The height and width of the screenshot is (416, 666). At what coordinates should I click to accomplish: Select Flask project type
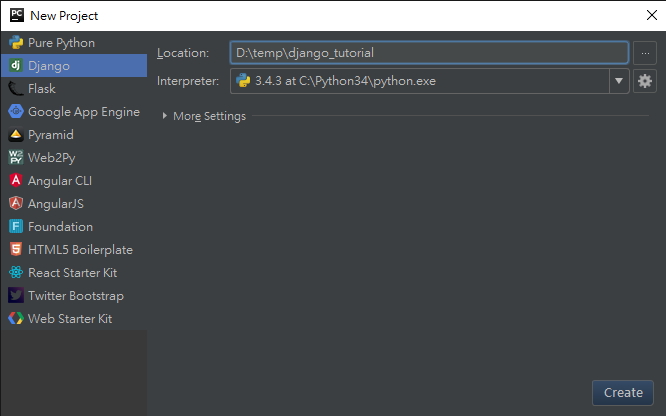click(x=74, y=88)
